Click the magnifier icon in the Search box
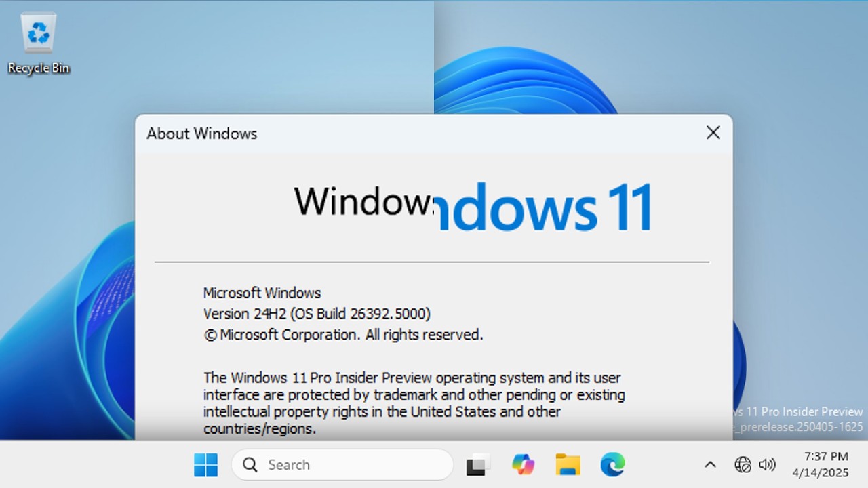 [250, 465]
